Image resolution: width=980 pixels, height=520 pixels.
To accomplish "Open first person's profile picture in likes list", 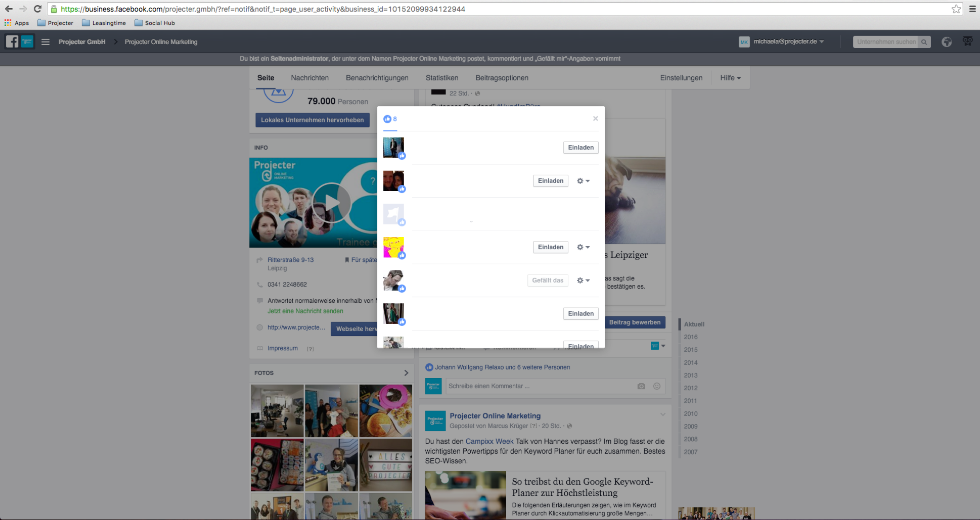I will click(393, 148).
